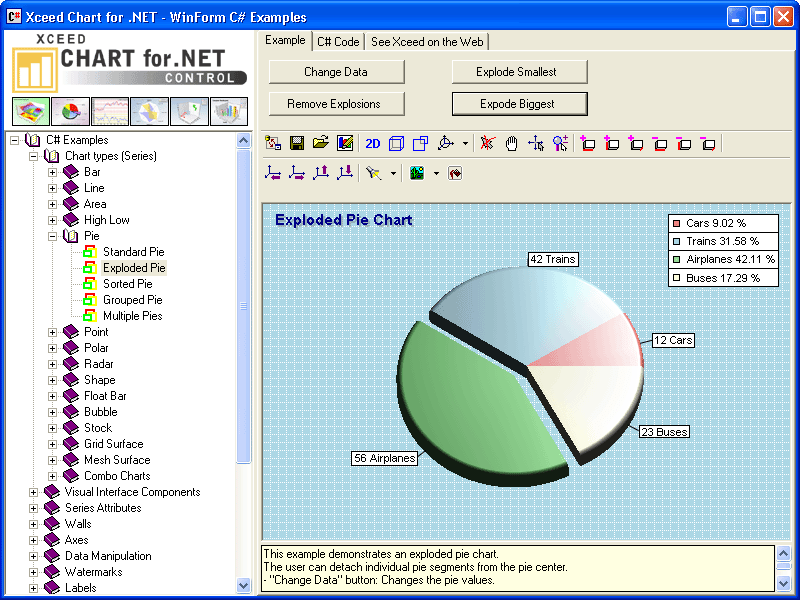This screenshot has height=600, width=800.
Task: Select Sorted Pie example
Action: [128, 284]
